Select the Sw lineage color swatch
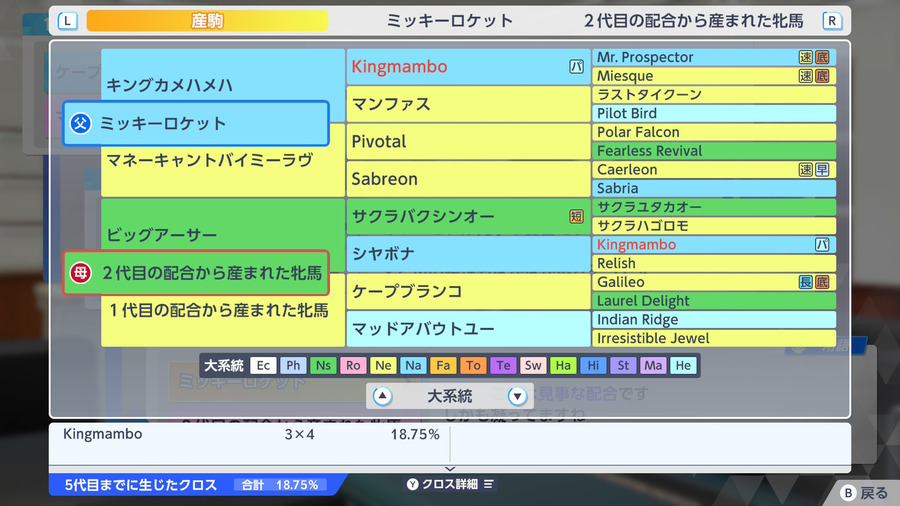Viewport: 900px width, 506px height. (533, 365)
